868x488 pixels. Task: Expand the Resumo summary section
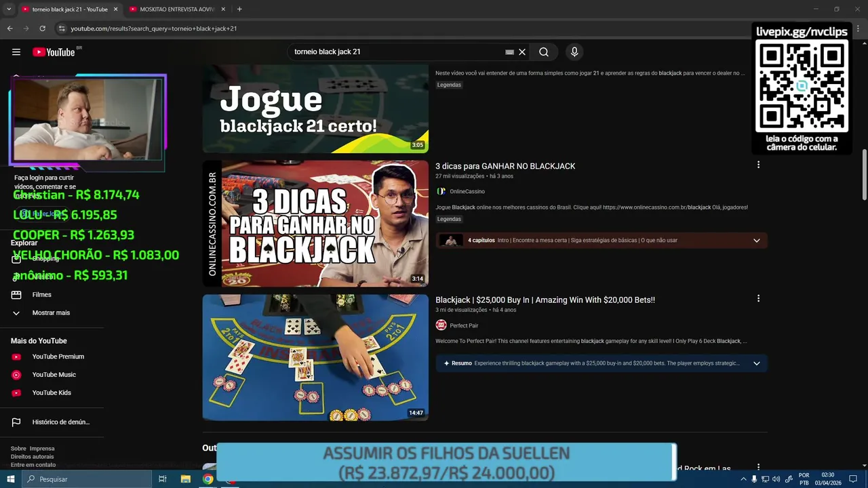[x=757, y=363]
